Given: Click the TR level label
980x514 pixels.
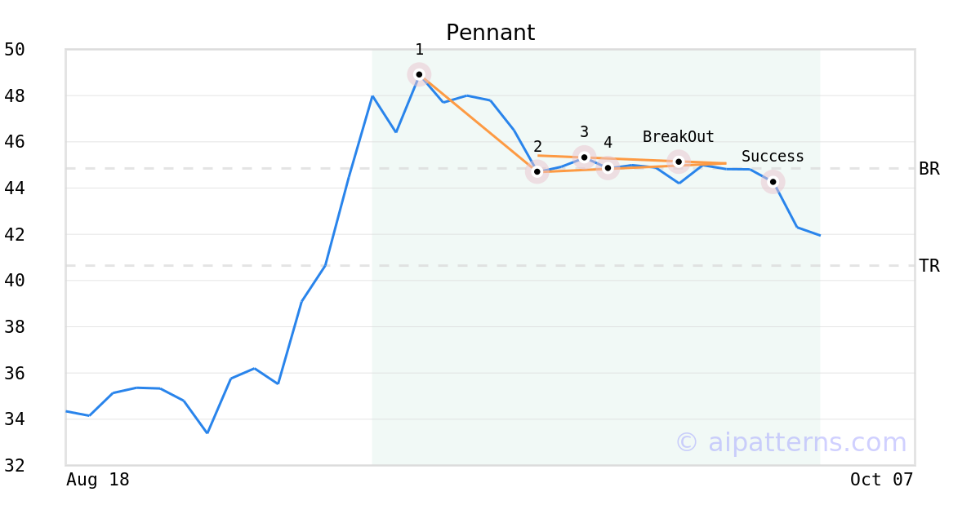Looking at the screenshot, I should point(929,265).
